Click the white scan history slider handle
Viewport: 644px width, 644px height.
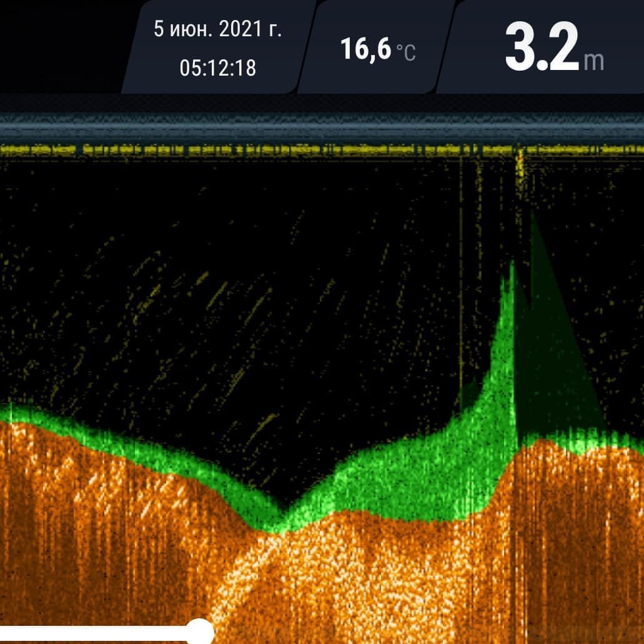click(200, 632)
